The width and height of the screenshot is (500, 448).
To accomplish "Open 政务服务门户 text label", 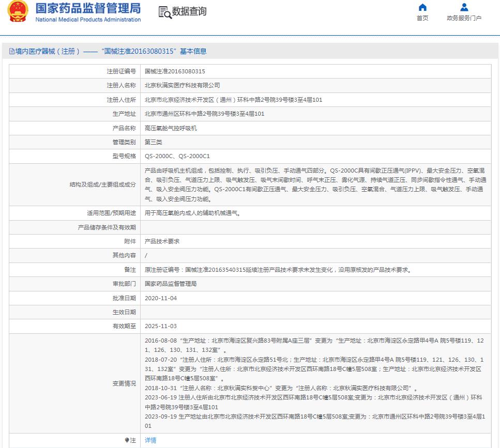I will point(464,18).
